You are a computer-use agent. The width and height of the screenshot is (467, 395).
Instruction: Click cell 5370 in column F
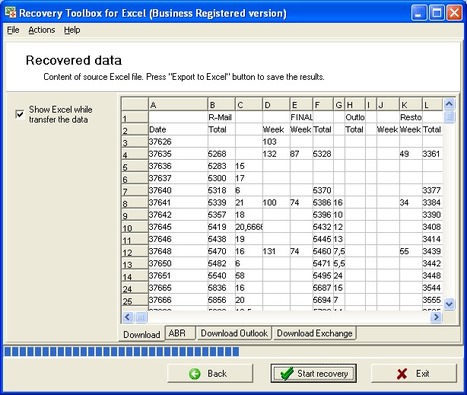(323, 190)
